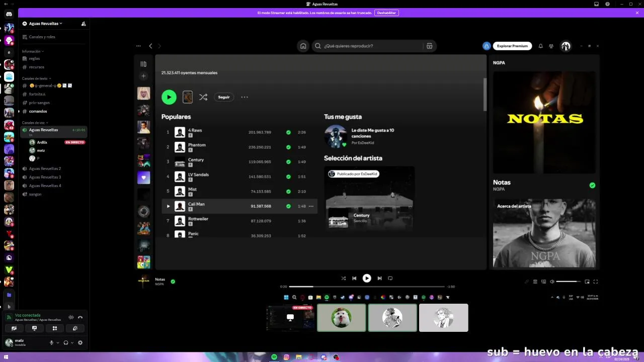Click the next track button in Spotify player

pos(379,278)
